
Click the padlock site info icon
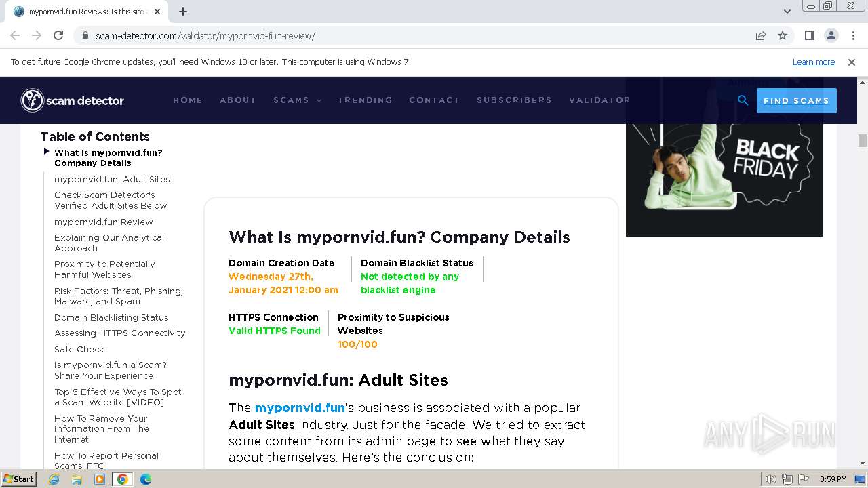[85, 35]
